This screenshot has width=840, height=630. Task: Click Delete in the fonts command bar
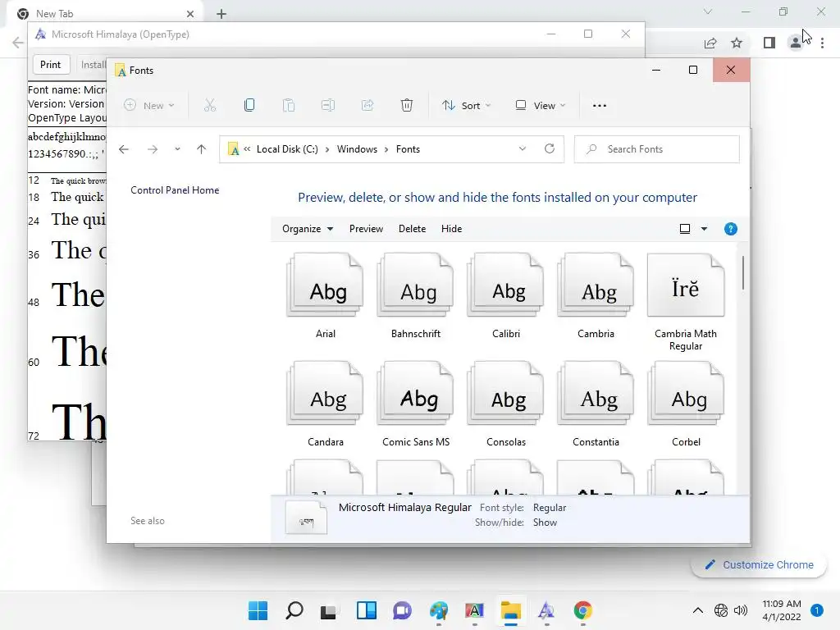[x=412, y=229]
